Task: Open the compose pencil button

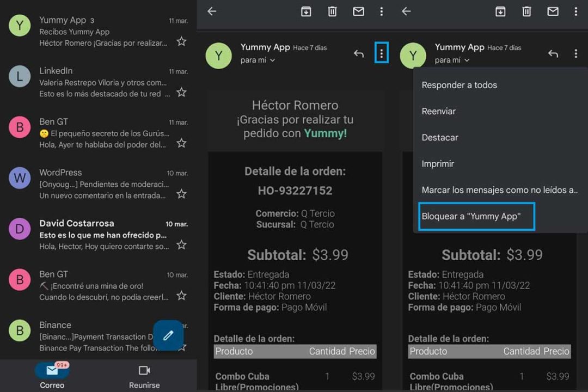Action: [168, 335]
